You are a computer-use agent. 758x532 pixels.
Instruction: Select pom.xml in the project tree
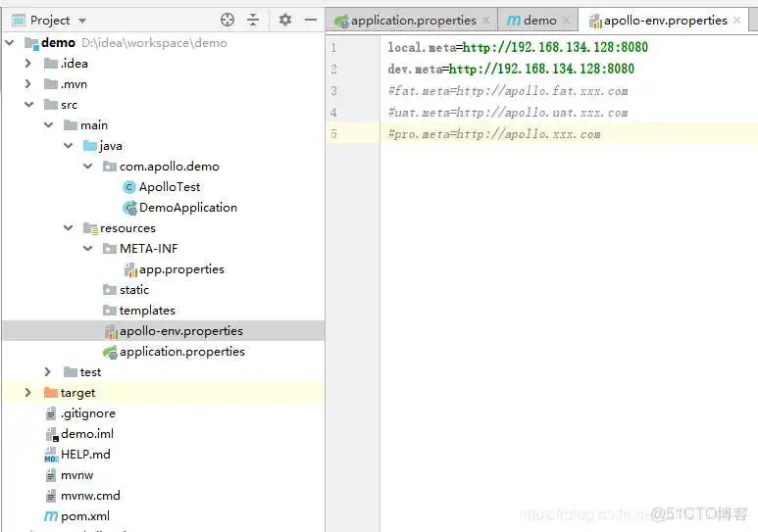85,516
